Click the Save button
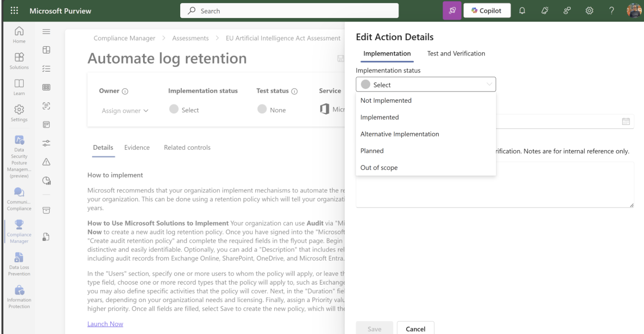Image resolution: width=644 pixels, height=334 pixels. [375, 329]
